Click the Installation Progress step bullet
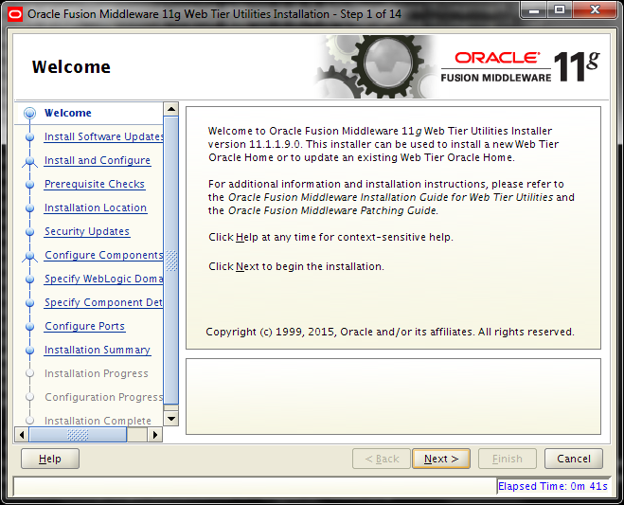Image resolution: width=624 pixels, height=505 pixels. click(x=30, y=373)
